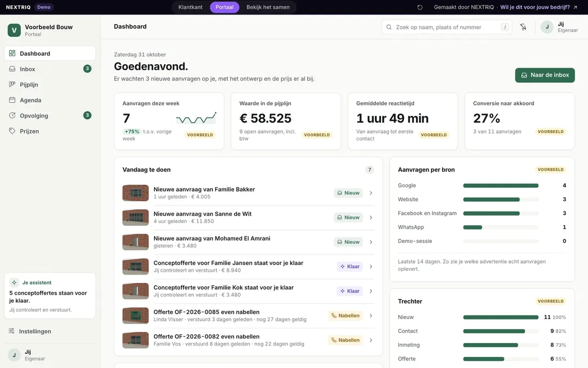Image resolution: width=588 pixels, height=368 pixels.
Task: Click the Demo badge in top bar
Action: tap(44, 7)
